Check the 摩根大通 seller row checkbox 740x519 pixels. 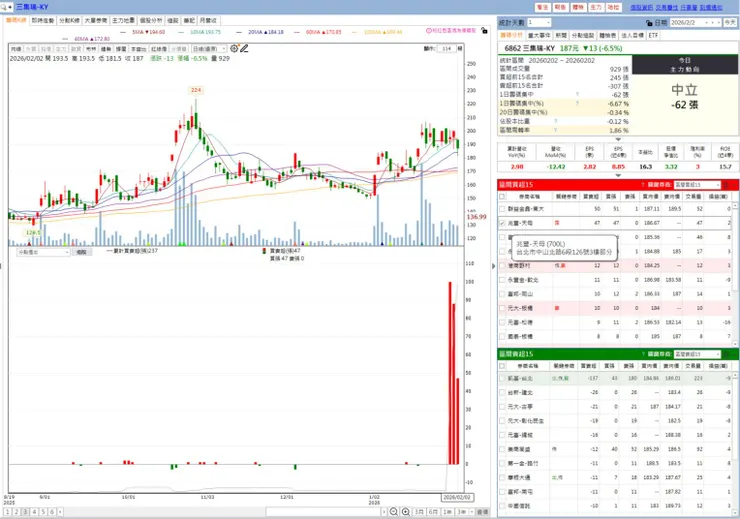(x=502, y=477)
